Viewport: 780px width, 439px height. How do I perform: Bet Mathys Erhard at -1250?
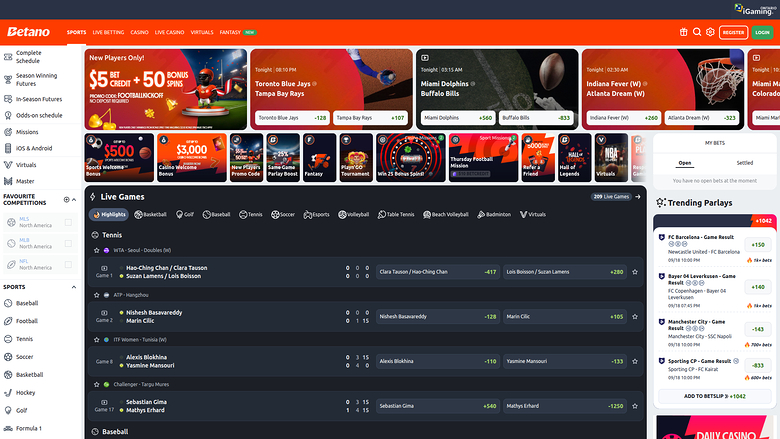click(x=565, y=406)
